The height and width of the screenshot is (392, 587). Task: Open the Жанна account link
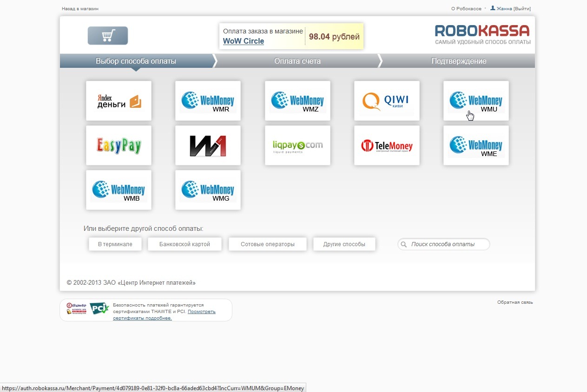504,9
